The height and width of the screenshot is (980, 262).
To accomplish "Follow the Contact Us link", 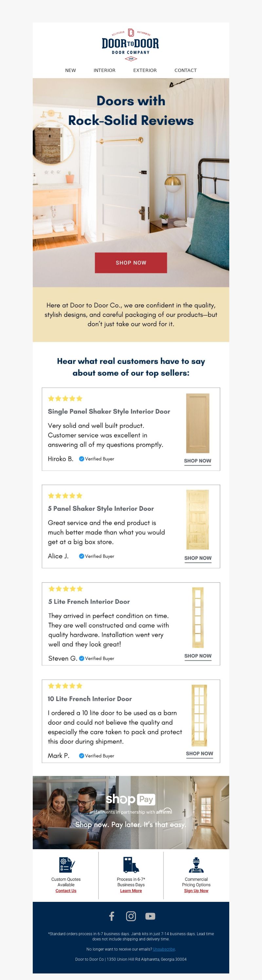I will [x=66, y=891].
